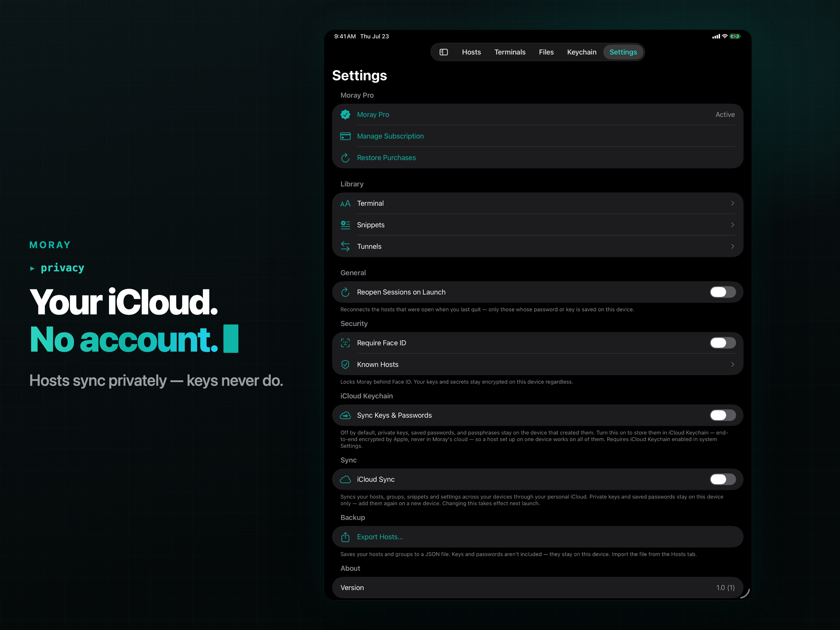Click the Tunnels arrows icon

[x=345, y=246]
